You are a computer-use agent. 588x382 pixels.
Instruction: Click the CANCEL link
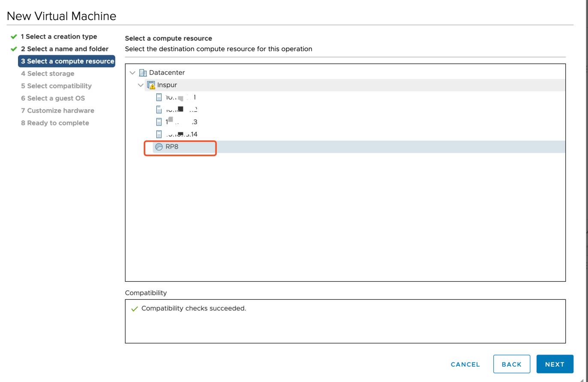[x=465, y=364]
